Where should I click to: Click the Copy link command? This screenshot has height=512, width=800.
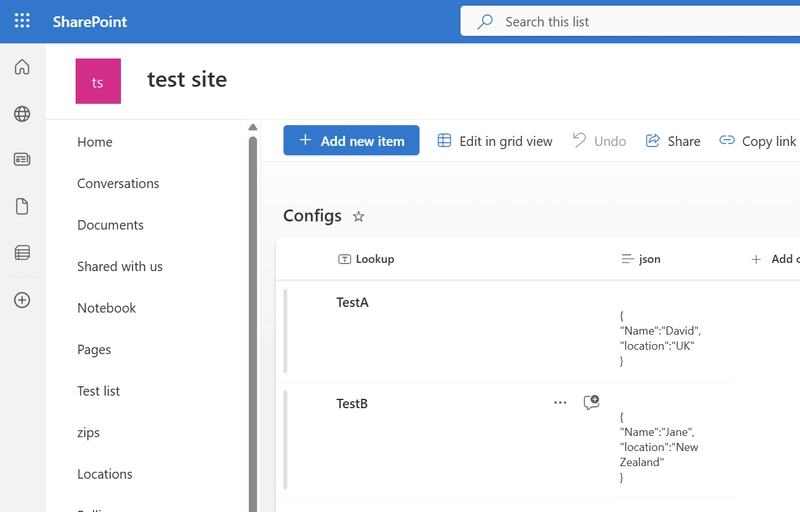[758, 141]
